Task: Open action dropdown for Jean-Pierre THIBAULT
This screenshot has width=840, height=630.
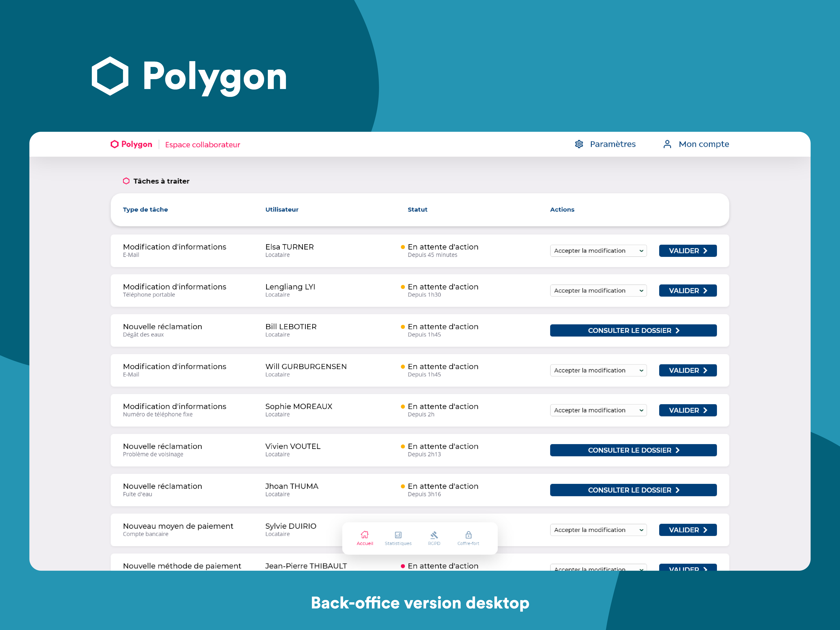Action: [x=598, y=567]
